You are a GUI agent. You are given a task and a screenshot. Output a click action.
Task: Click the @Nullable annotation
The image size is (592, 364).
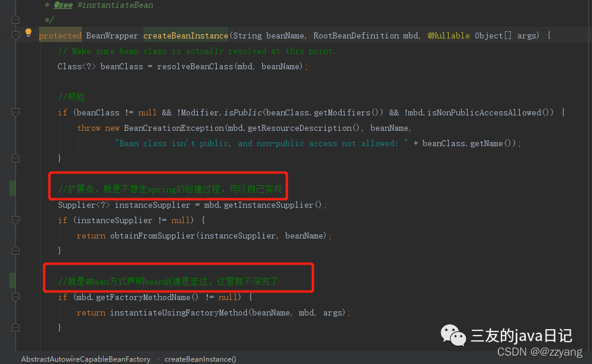449,36
